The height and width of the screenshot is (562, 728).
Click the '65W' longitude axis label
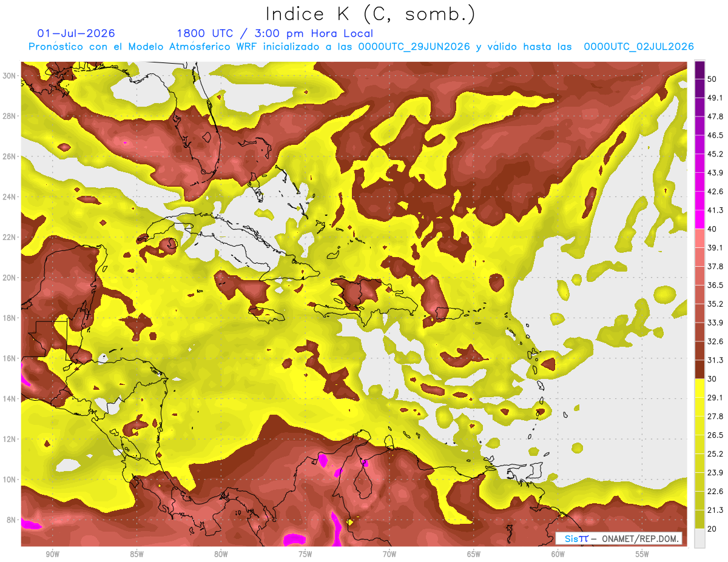click(474, 554)
